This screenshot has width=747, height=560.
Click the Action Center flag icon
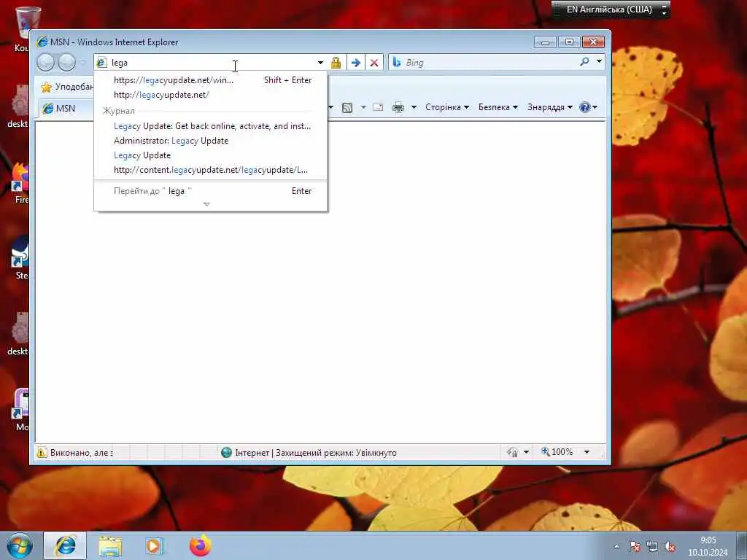click(634, 547)
